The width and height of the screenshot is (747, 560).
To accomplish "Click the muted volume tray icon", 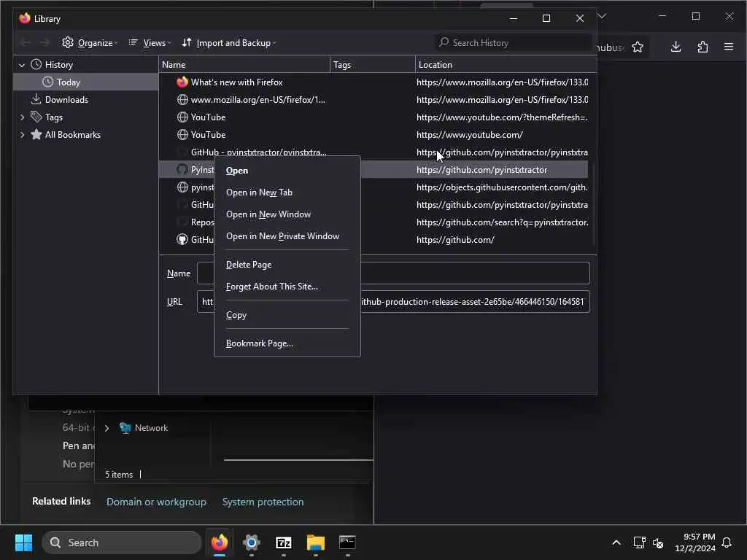I will coord(659,542).
